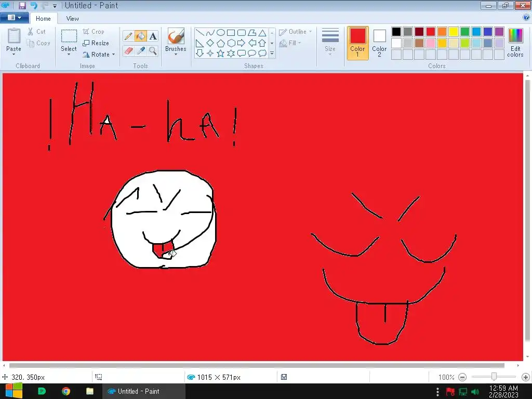Click the Undo icon in title bar
Image resolution: width=532 pixels, height=399 pixels.
point(34,5)
